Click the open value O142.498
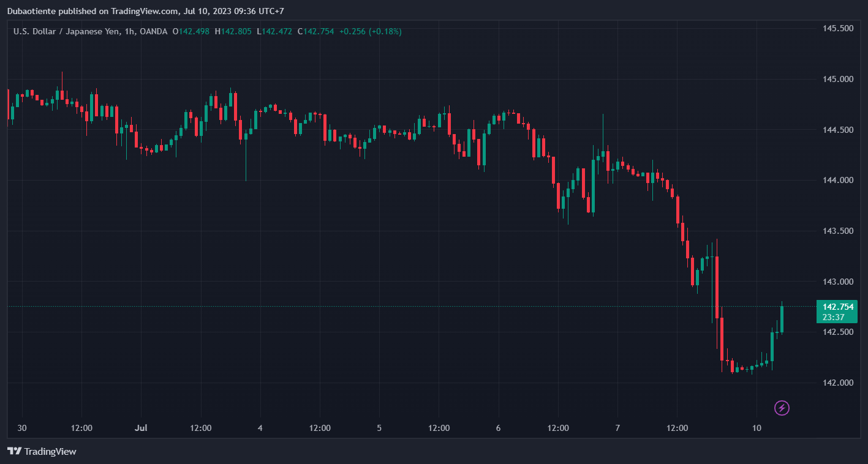Screen dimensions: 868x464 (x=191, y=31)
